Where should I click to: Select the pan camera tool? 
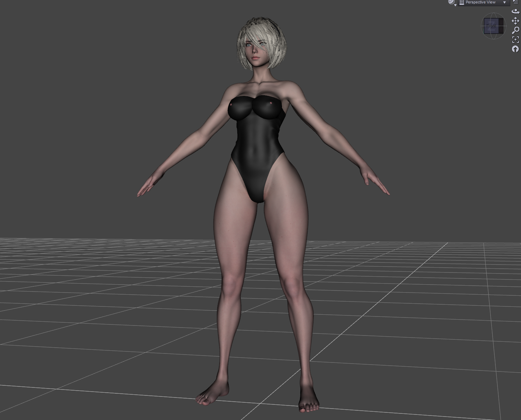click(515, 21)
